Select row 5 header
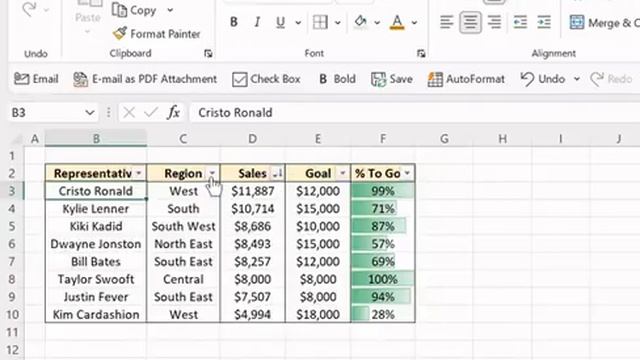The image size is (640, 360). [x=12, y=226]
